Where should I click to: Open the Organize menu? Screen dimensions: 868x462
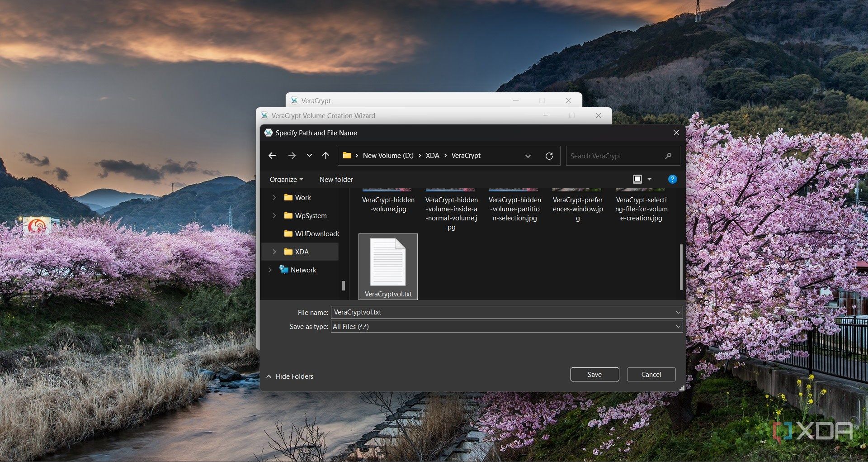(286, 180)
